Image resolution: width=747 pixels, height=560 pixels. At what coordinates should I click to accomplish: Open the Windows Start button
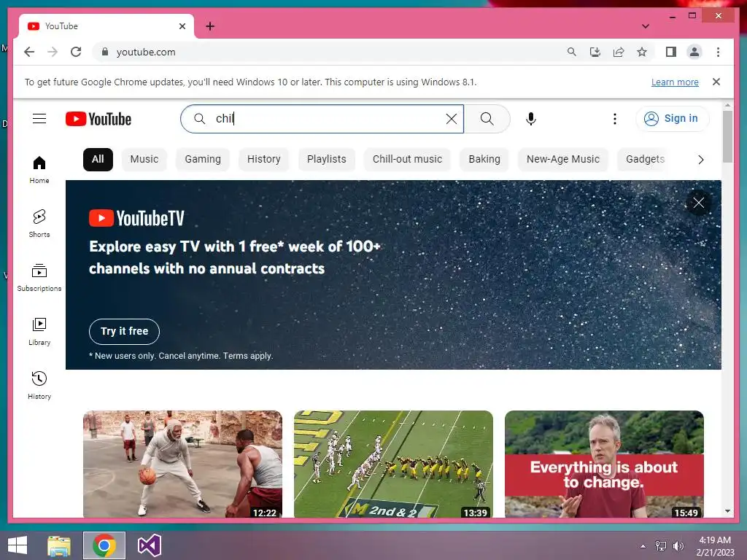coord(18,545)
